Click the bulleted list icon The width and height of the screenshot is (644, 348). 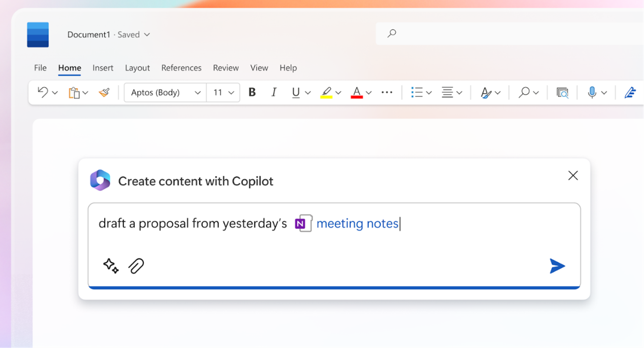(x=417, y=92)
